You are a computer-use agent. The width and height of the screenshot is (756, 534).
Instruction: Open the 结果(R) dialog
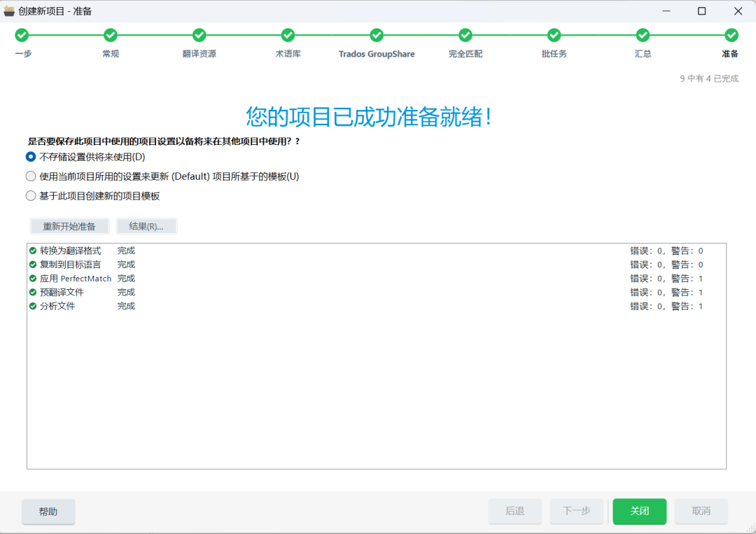(147, 225)
